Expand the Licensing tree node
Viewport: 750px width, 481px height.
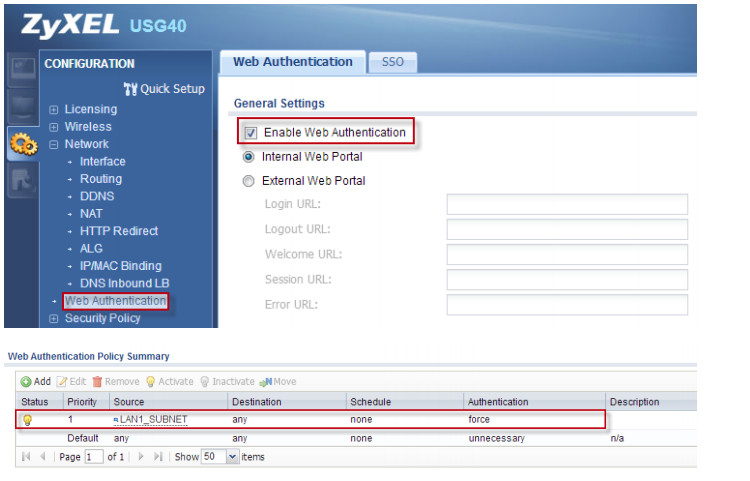tap(54, 110)
